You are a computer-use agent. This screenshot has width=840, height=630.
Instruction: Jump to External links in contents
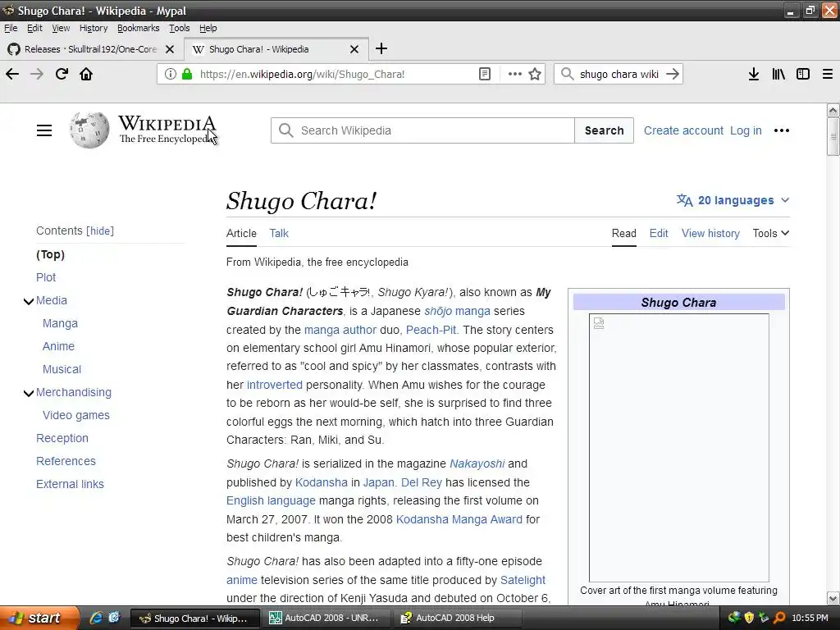coord(71,484)
